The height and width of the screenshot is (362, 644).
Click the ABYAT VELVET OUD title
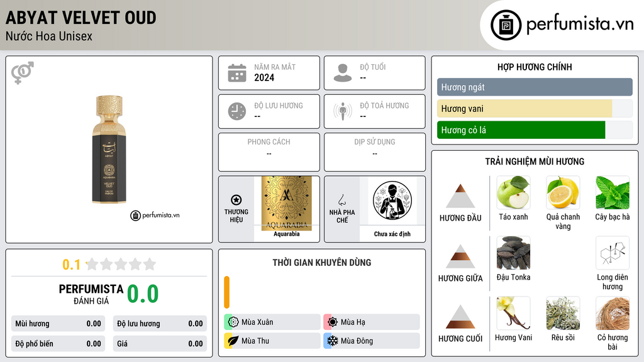click(81, 18)
